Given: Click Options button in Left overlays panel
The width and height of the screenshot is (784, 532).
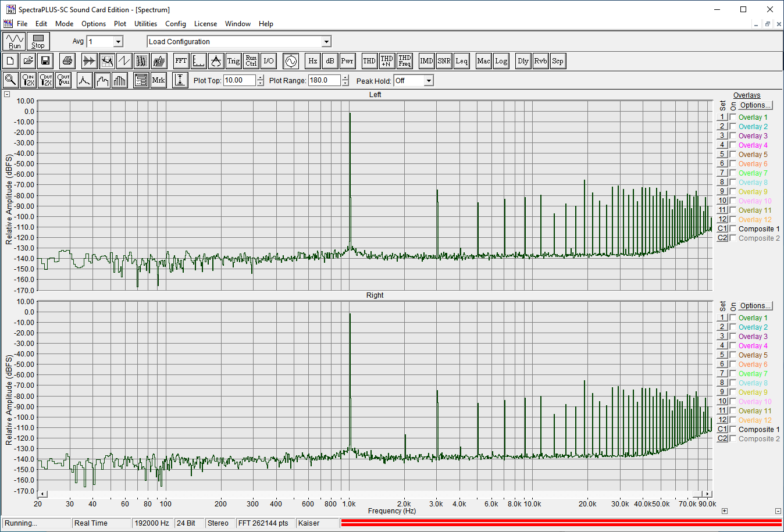Looking at the screenshot, I should click(x=756, y=105).
